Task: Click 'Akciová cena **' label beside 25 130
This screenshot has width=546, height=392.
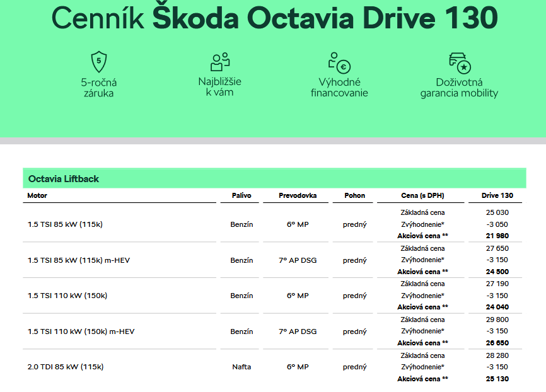Action: [x=422, y=379]
